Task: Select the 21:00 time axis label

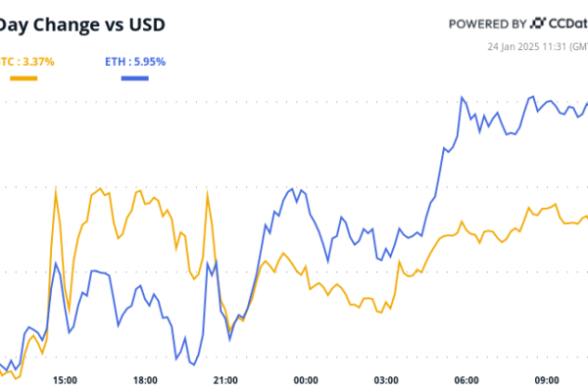Action: pyautogui.click(x=225, y=380)
